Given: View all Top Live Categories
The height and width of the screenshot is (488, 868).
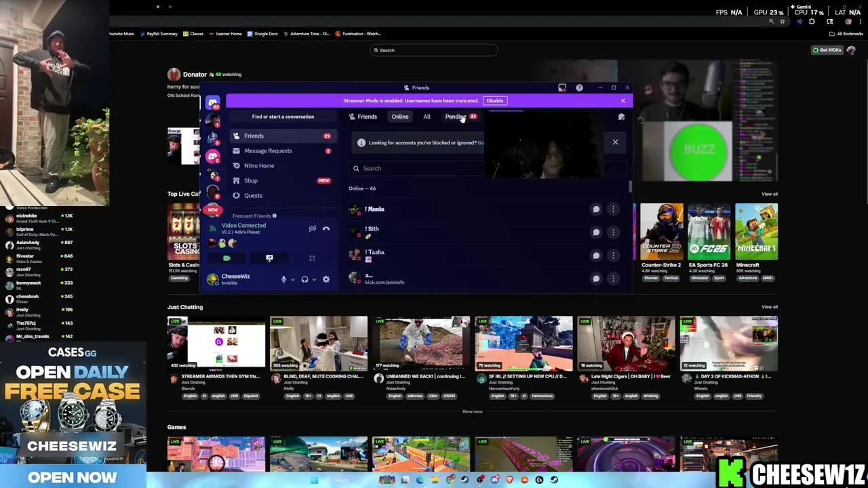Looking at the screenshot, I should click(x=769, y=195).
